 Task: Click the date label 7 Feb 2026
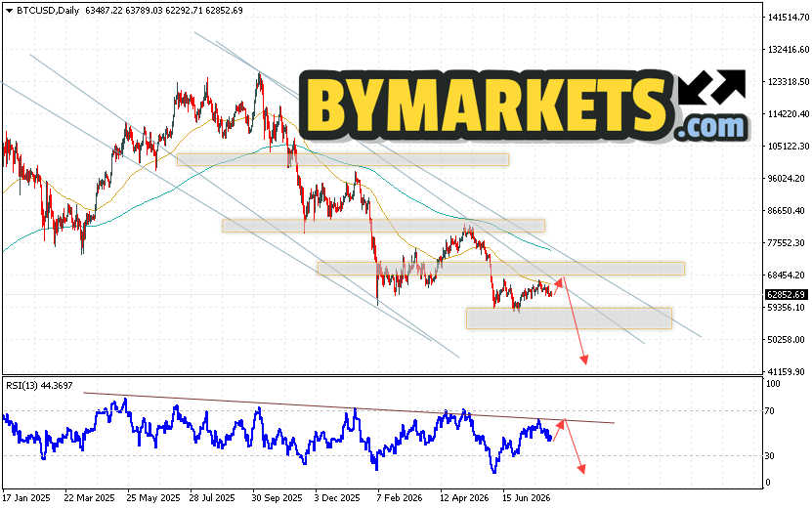pyautogui.click(x=400, y=497)
